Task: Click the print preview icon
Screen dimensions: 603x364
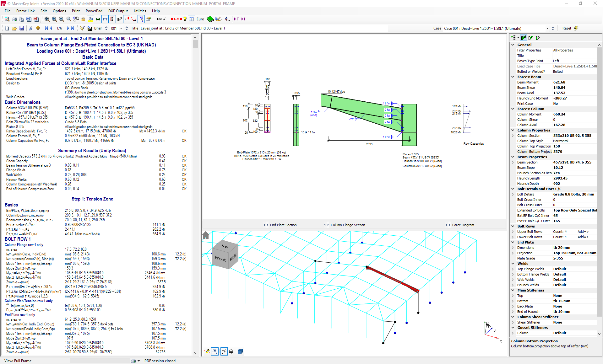Action: click(7, 19)
